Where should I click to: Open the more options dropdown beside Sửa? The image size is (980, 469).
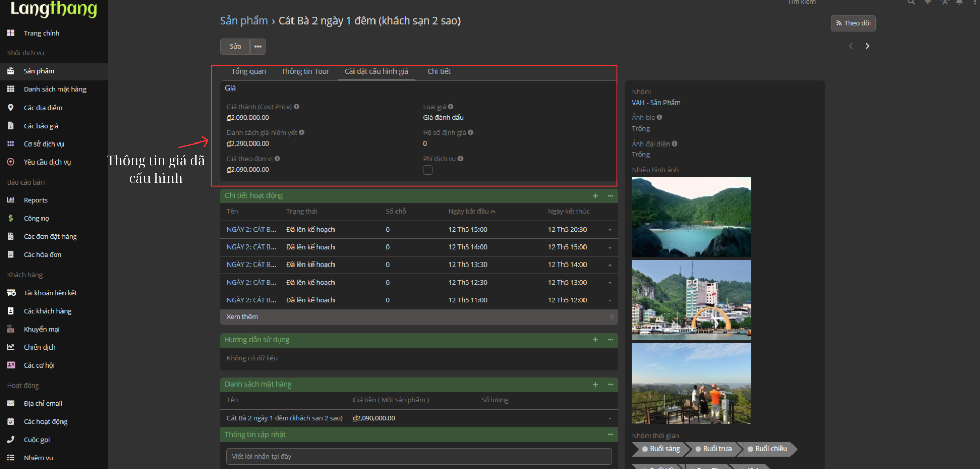tap(258, 47)
